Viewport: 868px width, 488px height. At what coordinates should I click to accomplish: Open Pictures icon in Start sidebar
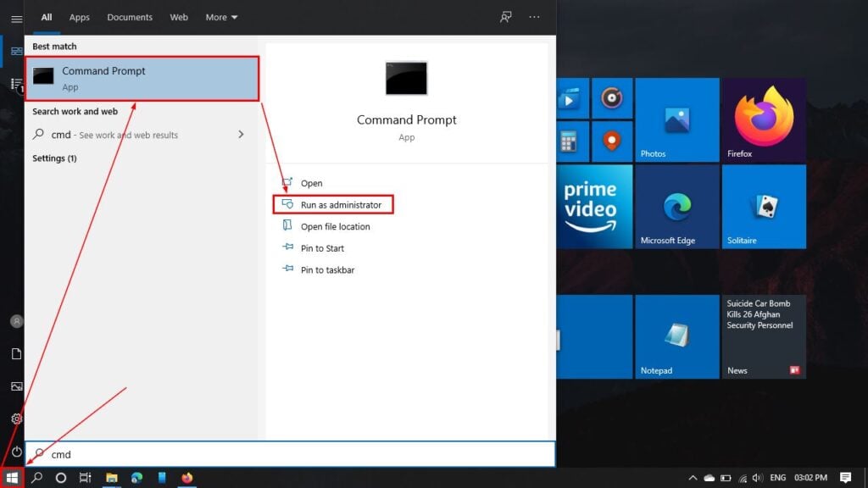[17, 386]
